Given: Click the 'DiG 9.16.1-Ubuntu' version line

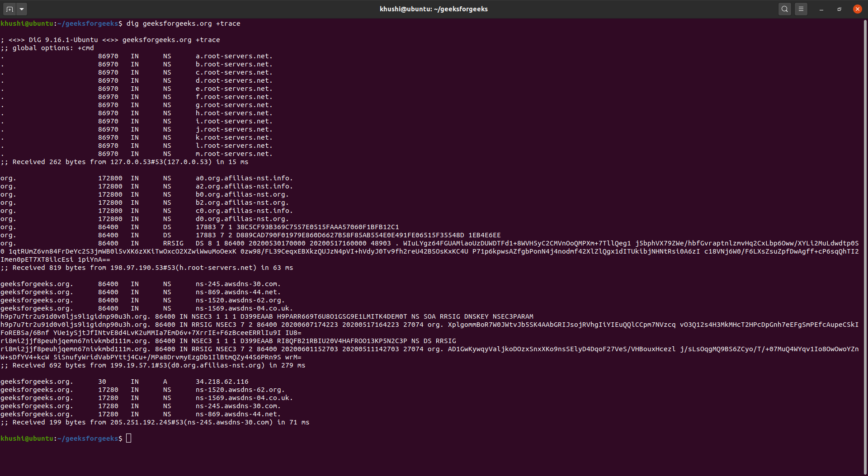Looking at the screenshot, I should pyautogui.click(x=110, y=40).
